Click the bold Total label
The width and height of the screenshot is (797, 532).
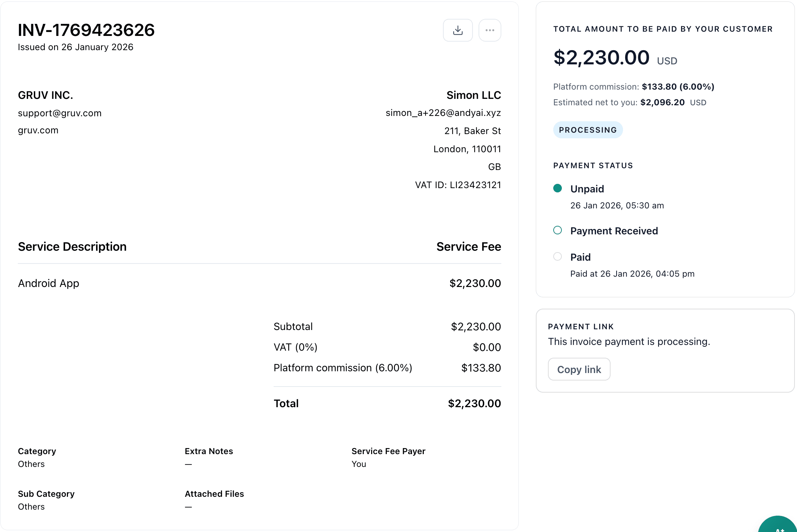click(286, 404)
